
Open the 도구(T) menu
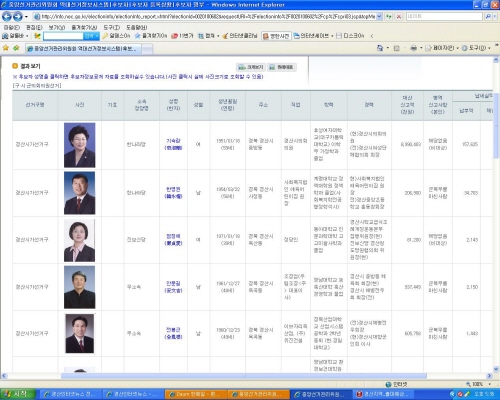(112, 27)
